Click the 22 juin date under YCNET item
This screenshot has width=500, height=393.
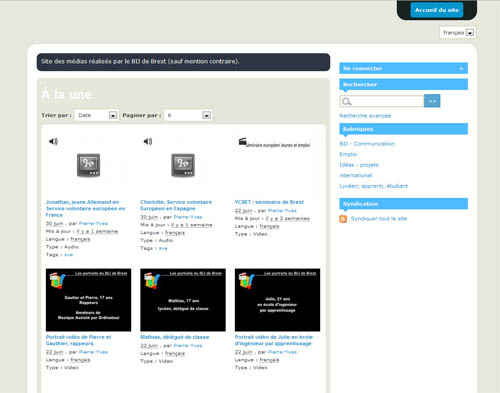243,211
